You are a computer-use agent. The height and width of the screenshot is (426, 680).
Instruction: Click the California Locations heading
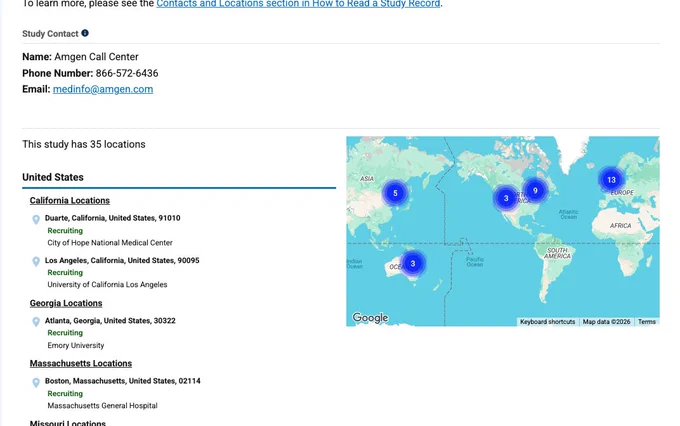point(70,200)
